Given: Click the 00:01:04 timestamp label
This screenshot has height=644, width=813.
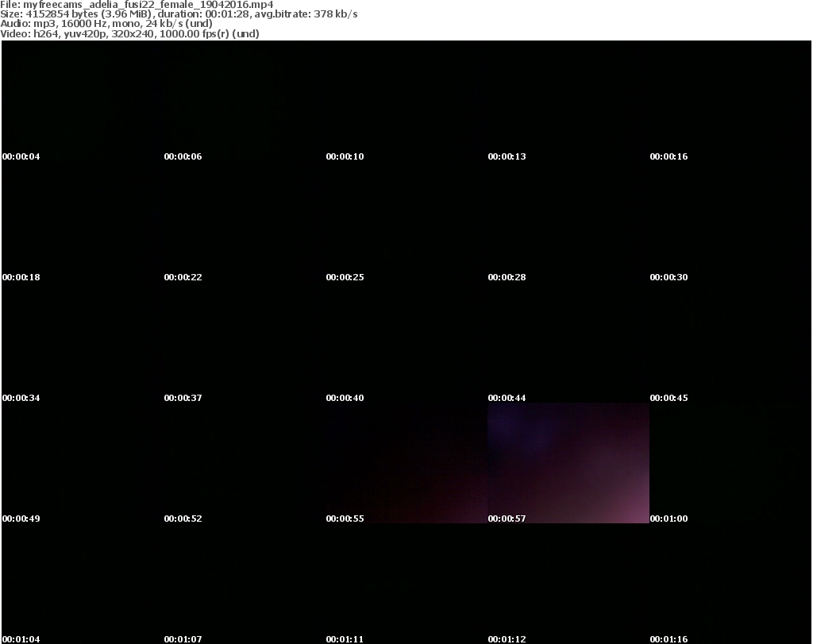Looking at the screenshot, I should point(21,639).
